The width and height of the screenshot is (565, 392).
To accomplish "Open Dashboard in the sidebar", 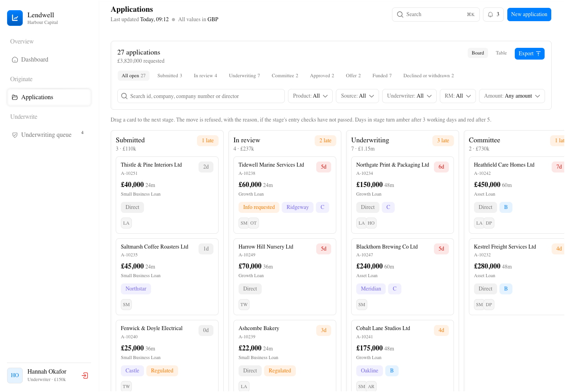I will (49, 60).
